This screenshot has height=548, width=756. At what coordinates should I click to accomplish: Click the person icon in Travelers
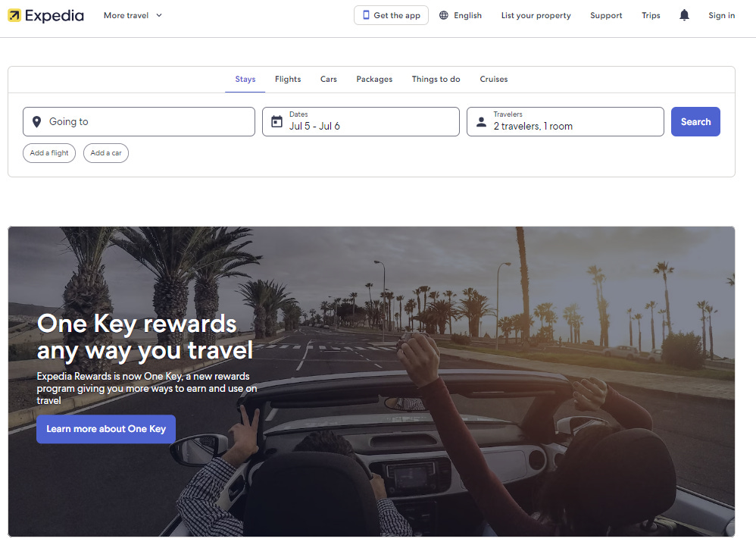[x=481, y=121]
